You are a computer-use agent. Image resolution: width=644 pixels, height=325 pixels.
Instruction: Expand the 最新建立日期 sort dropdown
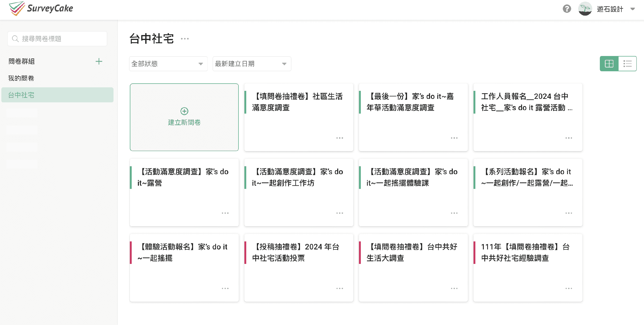point(252,64)
